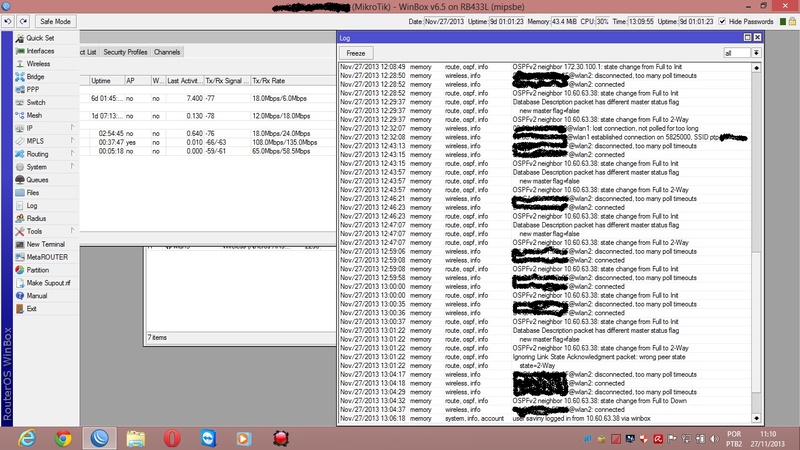
Task: Open Opera browser from taskbar
Action: [172, 438]
